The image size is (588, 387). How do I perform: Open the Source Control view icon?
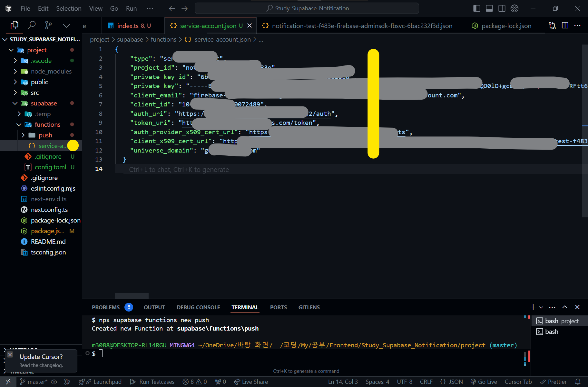pos(48,25)
